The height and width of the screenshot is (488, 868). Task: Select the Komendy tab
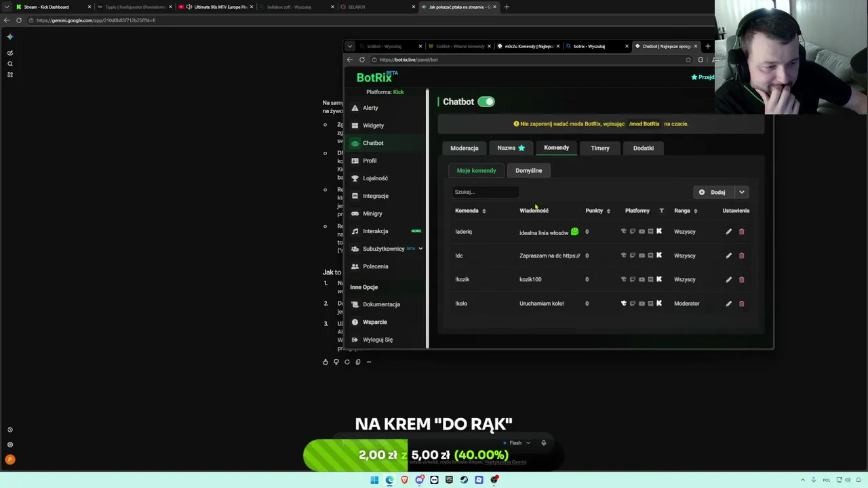(556, 148)
